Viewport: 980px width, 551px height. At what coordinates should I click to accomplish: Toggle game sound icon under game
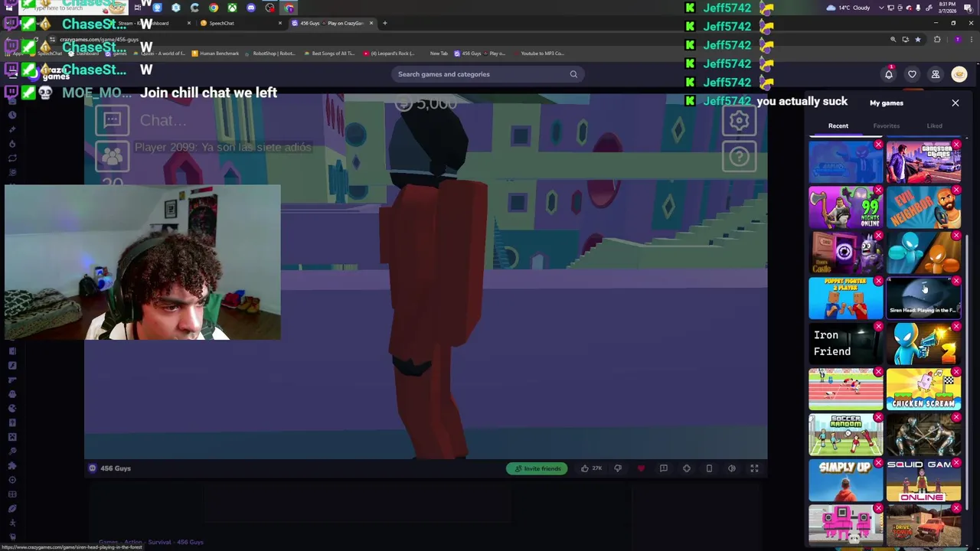tap(732, 468)
